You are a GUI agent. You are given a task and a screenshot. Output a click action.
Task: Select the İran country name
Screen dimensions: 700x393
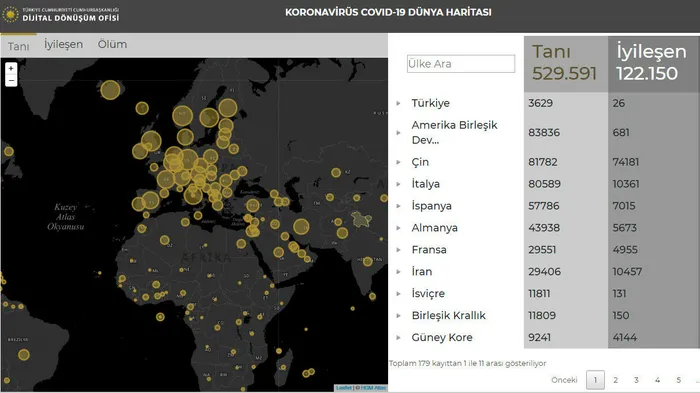click(x=421, y=272)
